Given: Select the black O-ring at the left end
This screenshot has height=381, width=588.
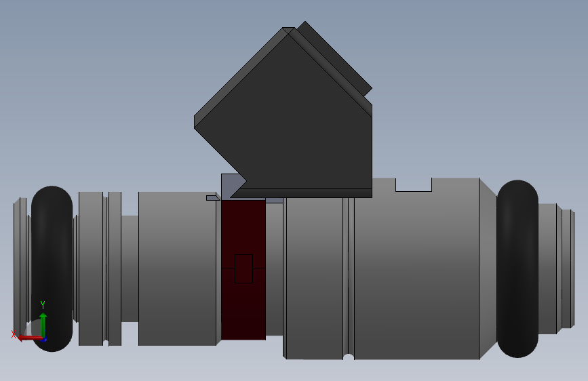Looking at the screenshot, I should [52, 268].
